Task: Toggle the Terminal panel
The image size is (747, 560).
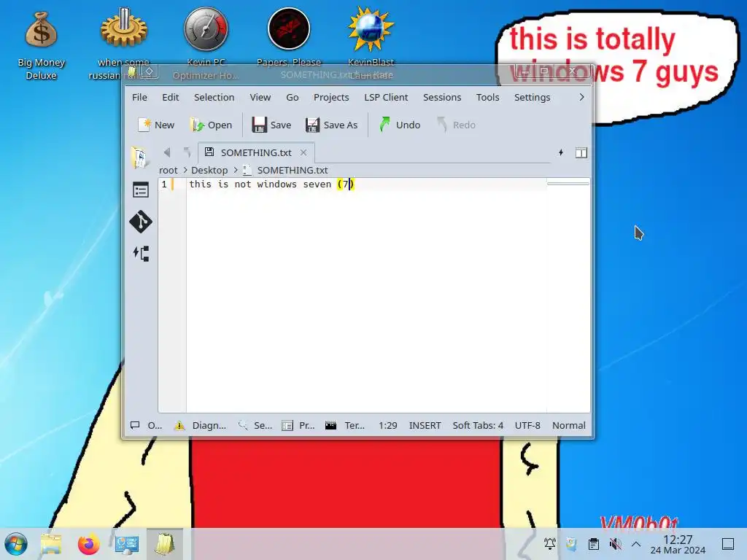Action: point(345,425)
